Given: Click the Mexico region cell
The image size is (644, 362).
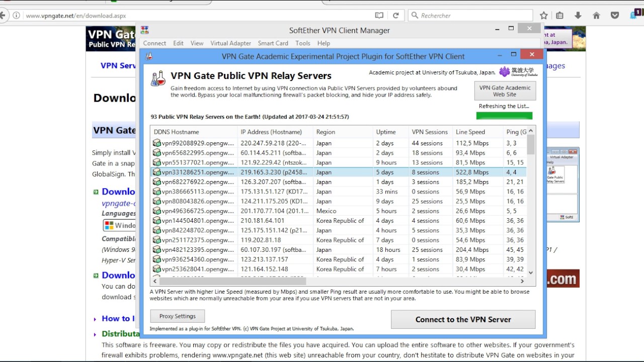Looking at the screenshot, I should click(x=326, y=211).
